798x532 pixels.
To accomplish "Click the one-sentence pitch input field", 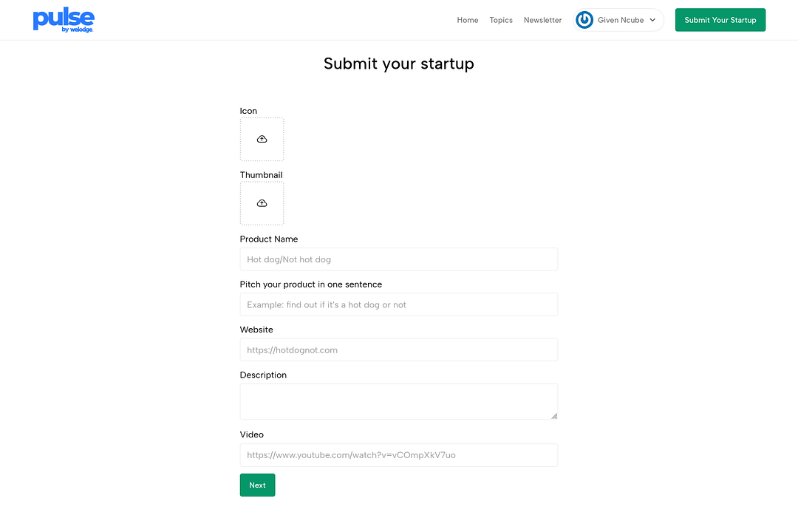I will coord(398,304).
